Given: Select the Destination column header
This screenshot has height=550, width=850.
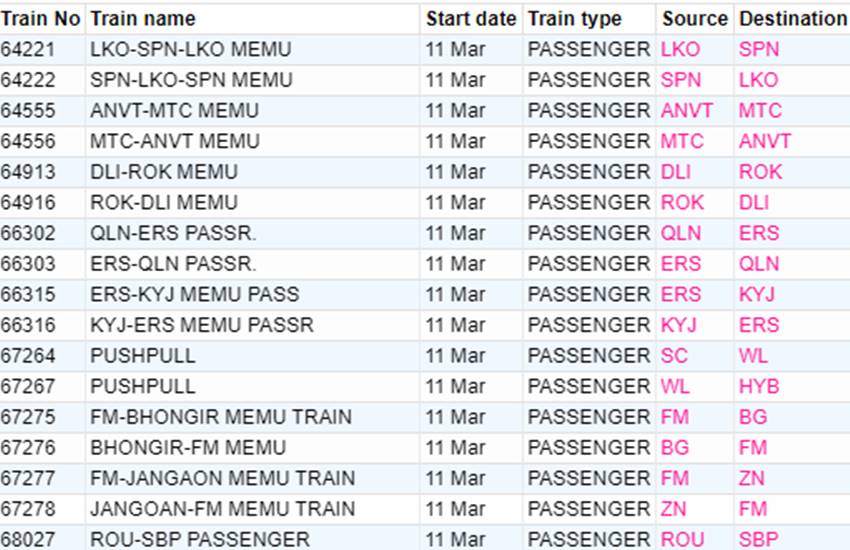Looking at the screenshot, I should 793,18.
